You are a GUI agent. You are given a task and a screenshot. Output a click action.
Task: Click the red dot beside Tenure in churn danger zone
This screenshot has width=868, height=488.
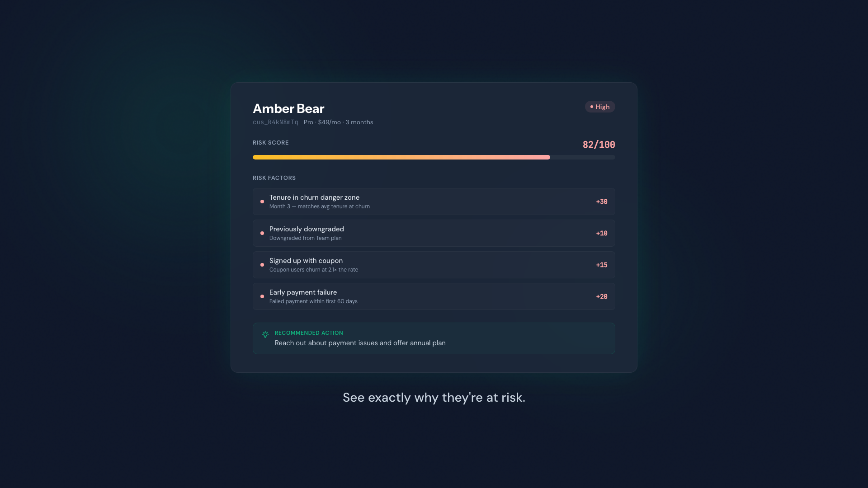[262, 202]
